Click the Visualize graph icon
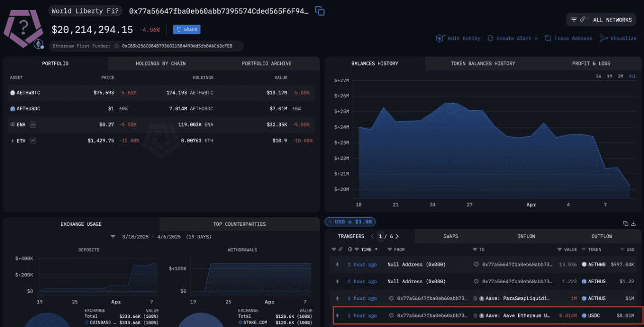Viewport: 644px width, 327px height. 604,38
